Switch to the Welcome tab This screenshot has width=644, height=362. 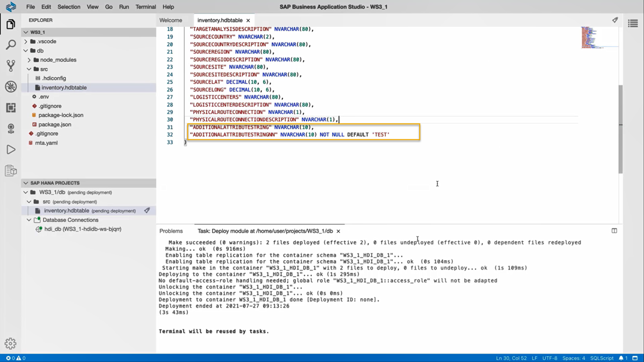[171, 20]
